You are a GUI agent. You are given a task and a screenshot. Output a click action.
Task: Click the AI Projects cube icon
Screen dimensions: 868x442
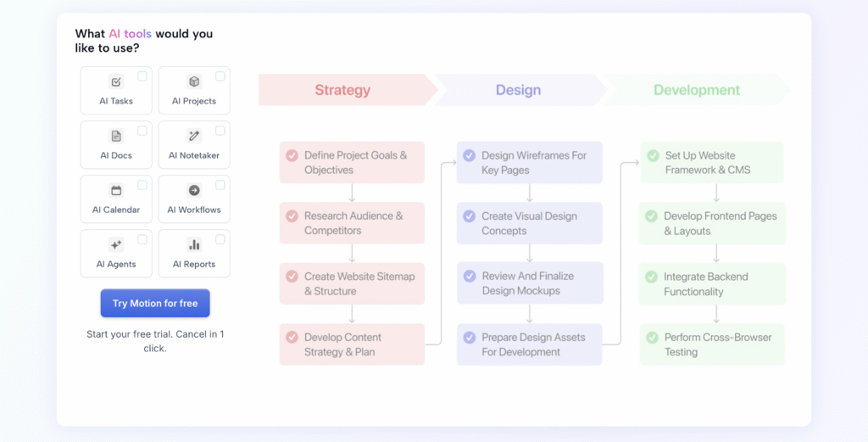tap(194, 81)
